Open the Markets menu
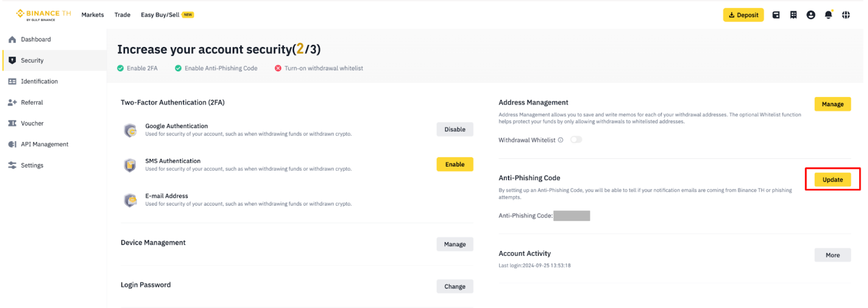Screen dimensions: 868x308 pos(92,15)
